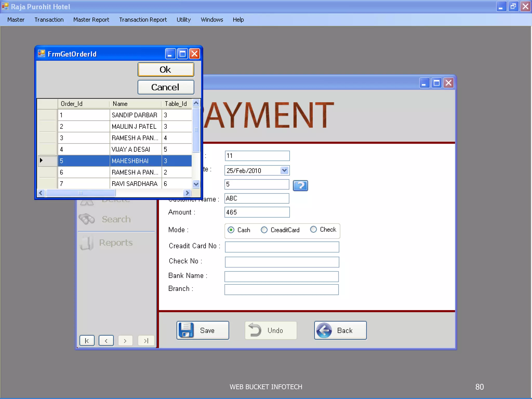Restore down the main Raja Purohit Hotel window
This screenshot has height=399, width=532.
tap(513, 6)
